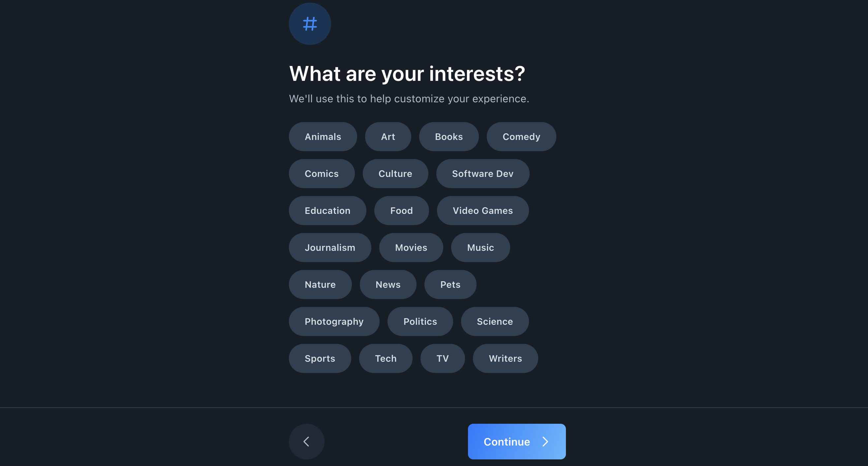The height and width of the screenshot is (466, 868).
Task: Select Education from the interests list
Action: (327, 211)
